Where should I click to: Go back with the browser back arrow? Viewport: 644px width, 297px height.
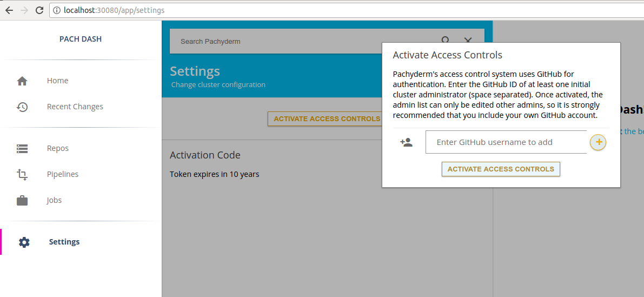[9, 10]
